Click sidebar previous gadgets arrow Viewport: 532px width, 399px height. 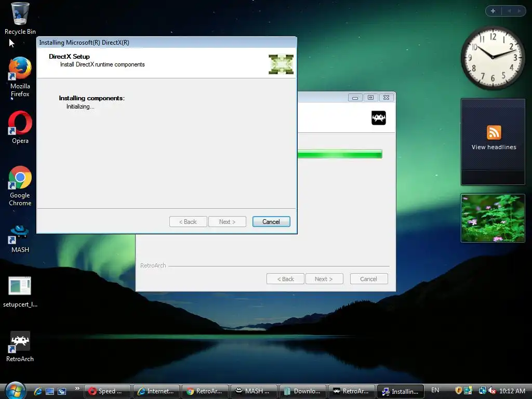(x=509, y=11)
